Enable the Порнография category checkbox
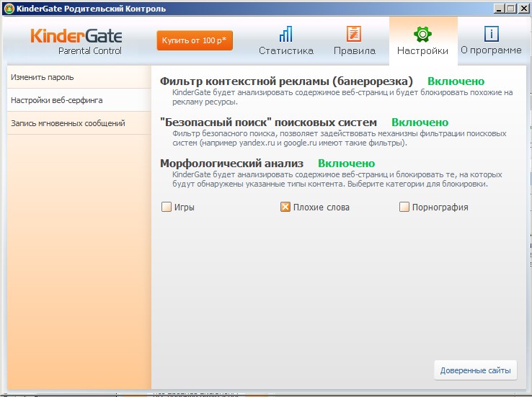Image resolution: width=532 pixels, height=397 pixels. 404,207
